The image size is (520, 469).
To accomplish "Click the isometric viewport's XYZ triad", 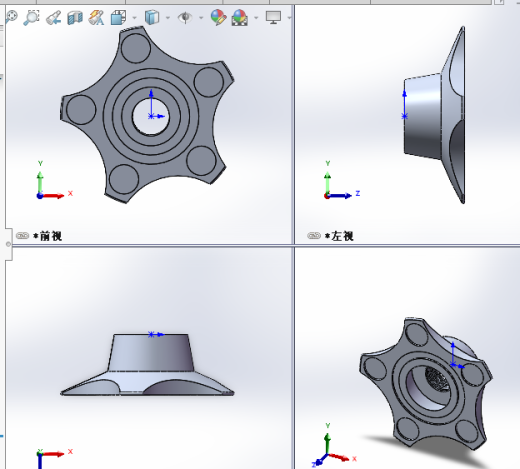I will [334, 445].
